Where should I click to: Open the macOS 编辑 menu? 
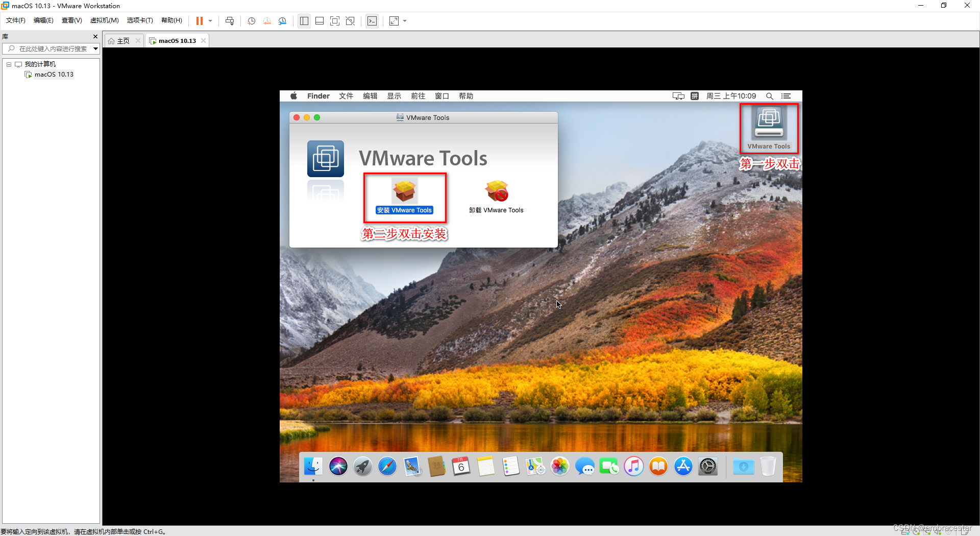pos(370,96)
